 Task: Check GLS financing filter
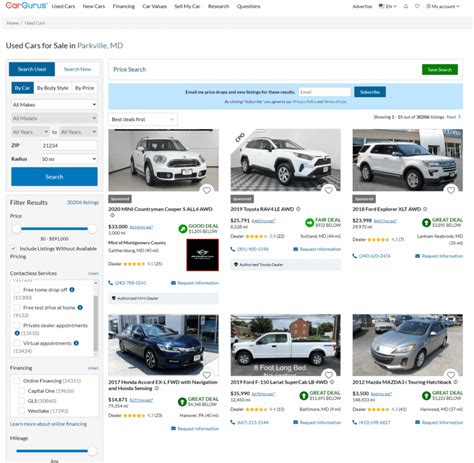tap(21, 401)
